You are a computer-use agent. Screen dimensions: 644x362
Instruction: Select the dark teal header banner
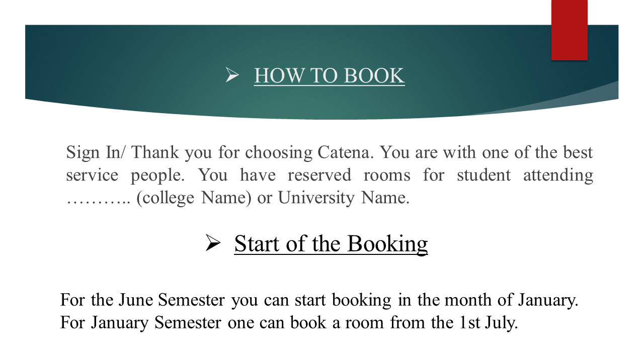coord(151,60)
